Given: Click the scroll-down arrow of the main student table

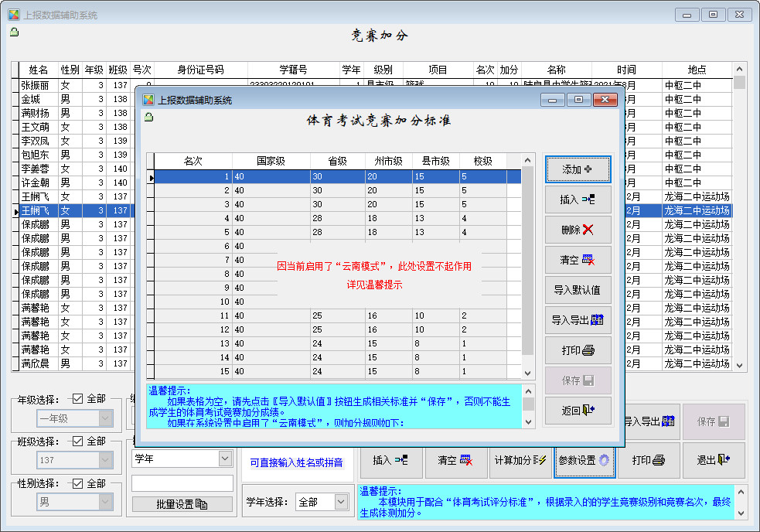Looking at the screenshot, I should (739, 366).
